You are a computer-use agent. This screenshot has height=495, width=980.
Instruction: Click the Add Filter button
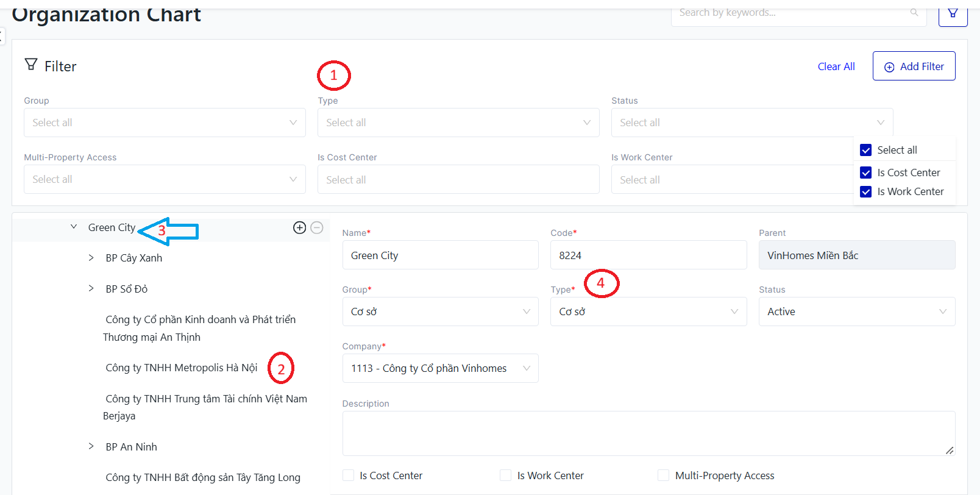[914, 66]
